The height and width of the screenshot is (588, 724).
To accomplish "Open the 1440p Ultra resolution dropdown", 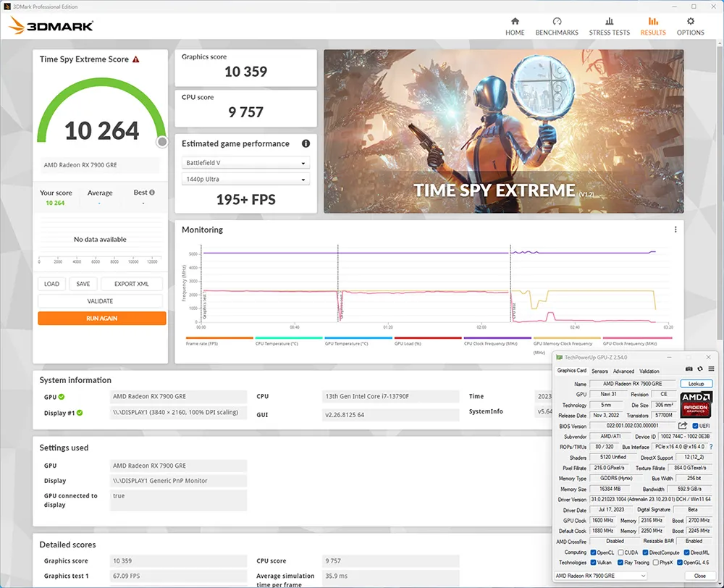I will [x=245, y=179].
